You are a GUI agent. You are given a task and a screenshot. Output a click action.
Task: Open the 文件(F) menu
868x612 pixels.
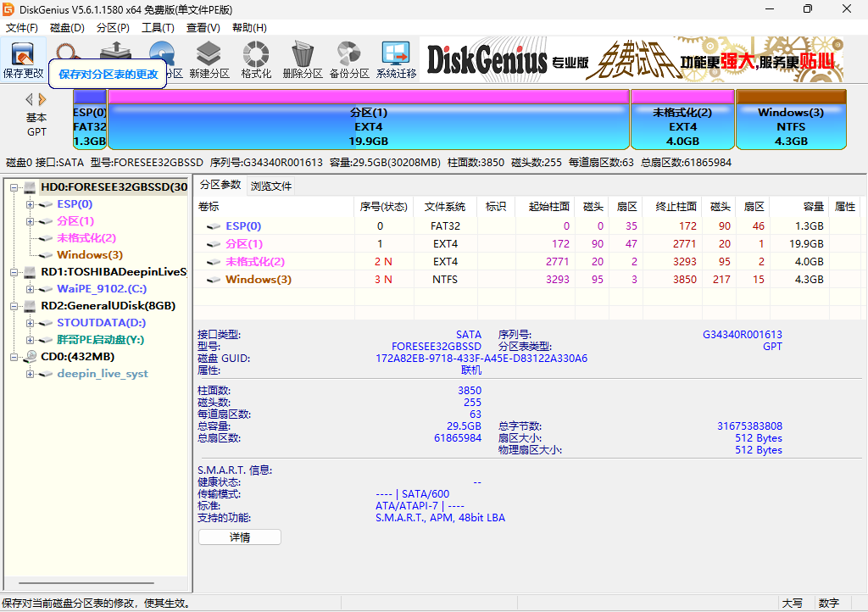click(x=21, y=28)
